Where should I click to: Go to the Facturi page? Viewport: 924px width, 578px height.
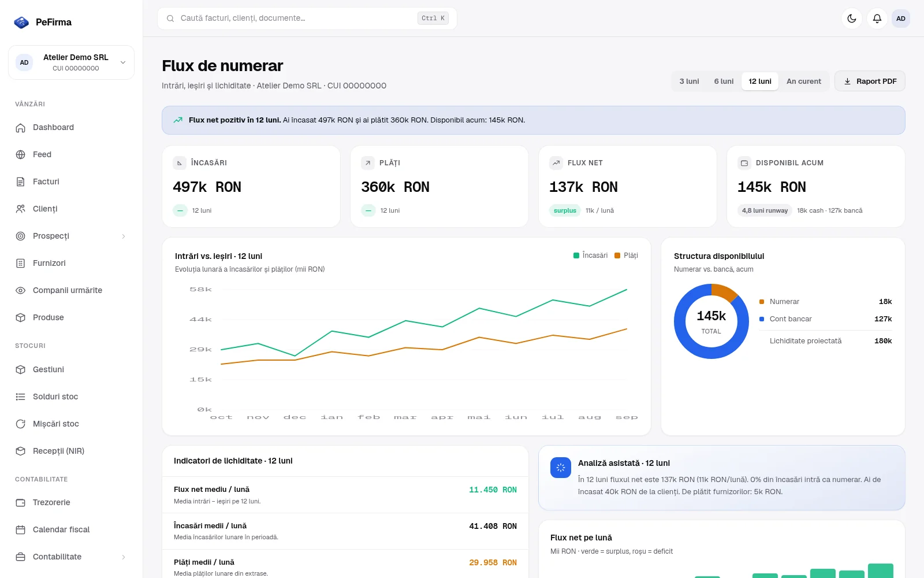pos(71,182)
